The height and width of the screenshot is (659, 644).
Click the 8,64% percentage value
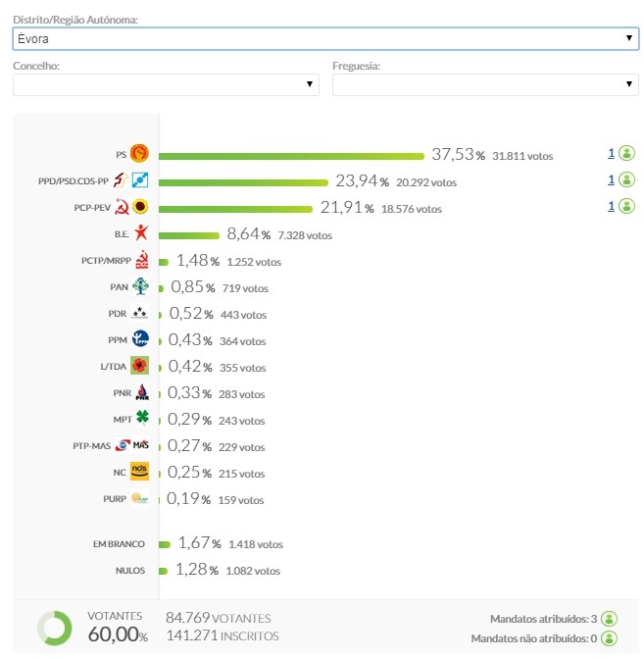(x=249, y=233)
